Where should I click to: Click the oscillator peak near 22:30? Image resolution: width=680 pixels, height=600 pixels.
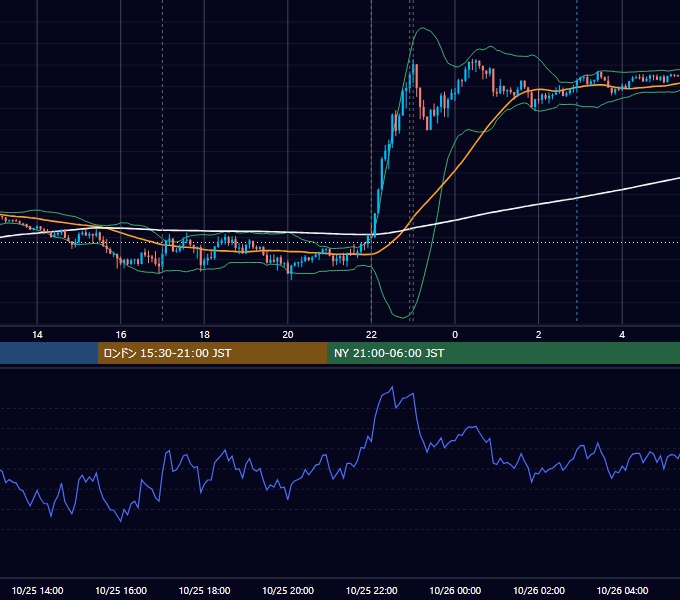tap(392, 387)
